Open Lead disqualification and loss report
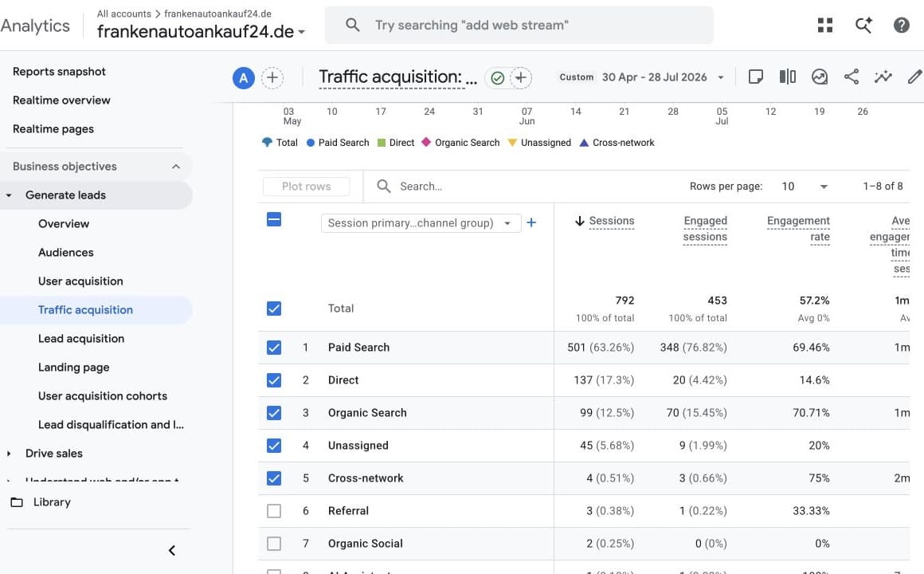Image resolution: width=924 pixels, height=574 pixels. [111, 425]
